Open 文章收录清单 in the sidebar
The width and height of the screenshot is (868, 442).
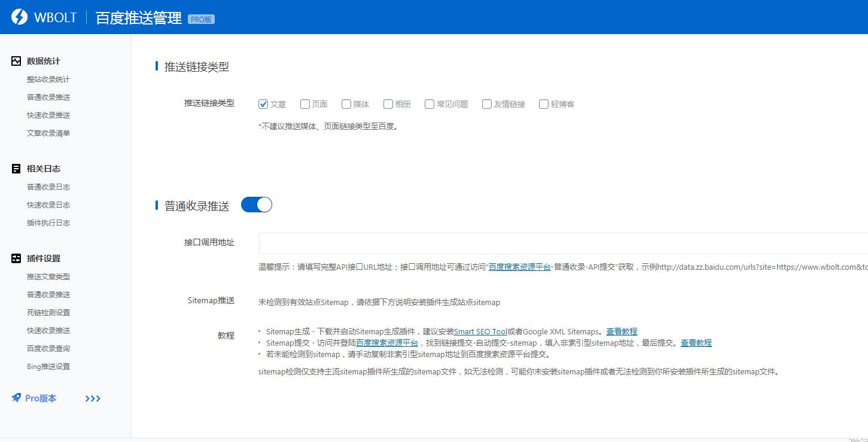click(48, 133)
